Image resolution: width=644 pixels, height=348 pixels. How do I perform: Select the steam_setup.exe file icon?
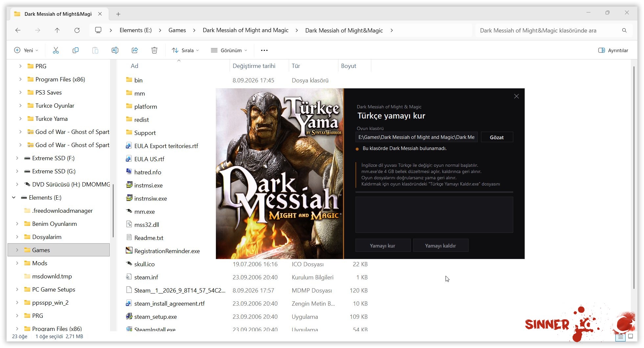click(129, 316)
